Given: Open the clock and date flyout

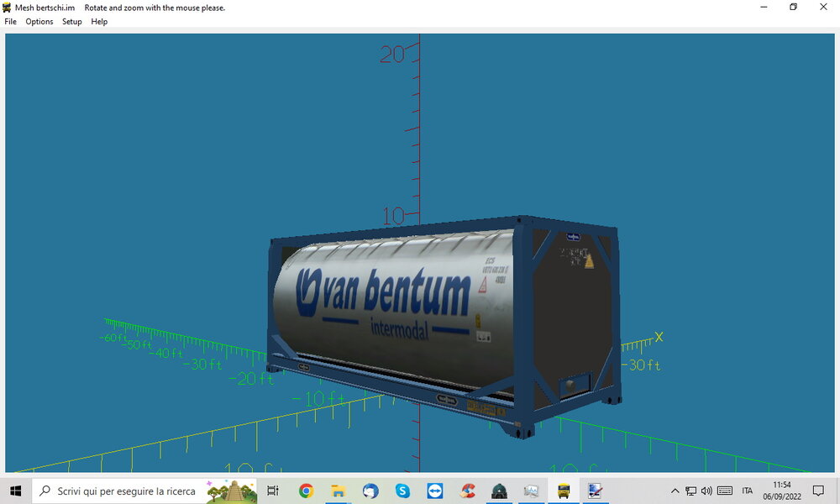Looking at the screenshot, I should click(782, 491).
